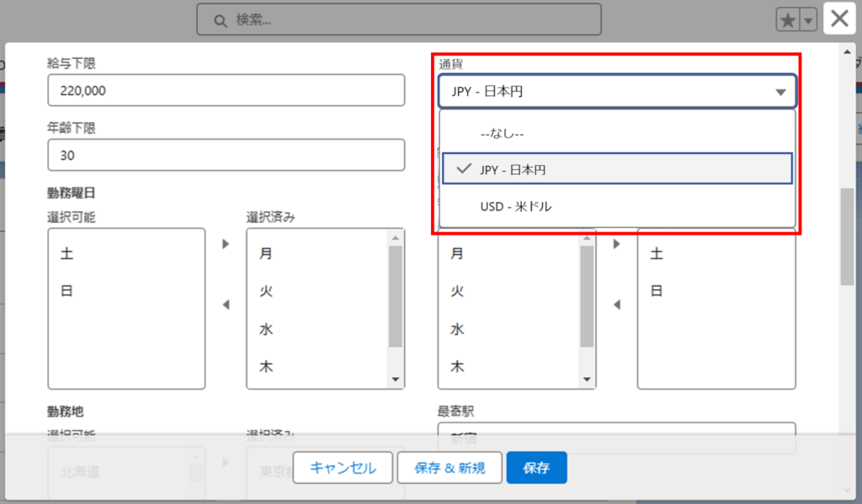Close the dialog with the X icon
This screenshot has width=862, height=504.
coord(839,19)
